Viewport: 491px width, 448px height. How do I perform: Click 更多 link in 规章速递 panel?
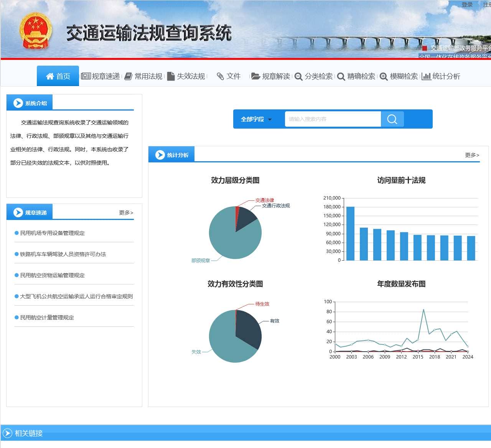point(126,212)
